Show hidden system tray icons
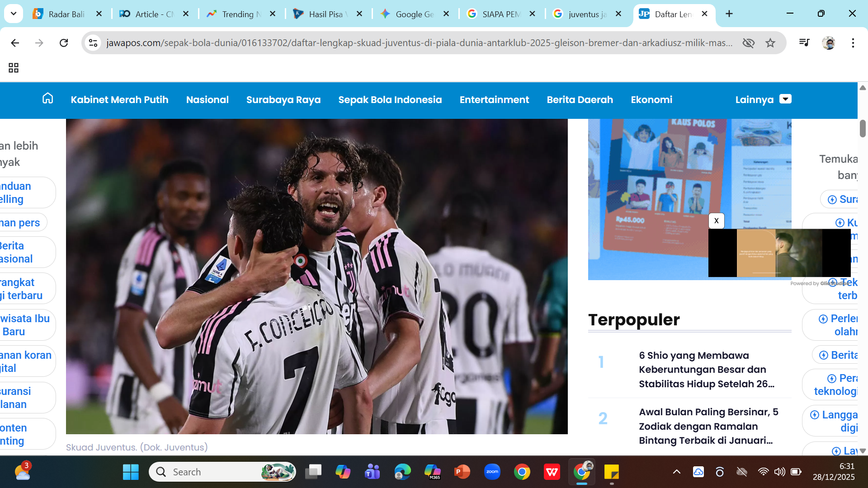The image size is (868, 488). point(676,472)
